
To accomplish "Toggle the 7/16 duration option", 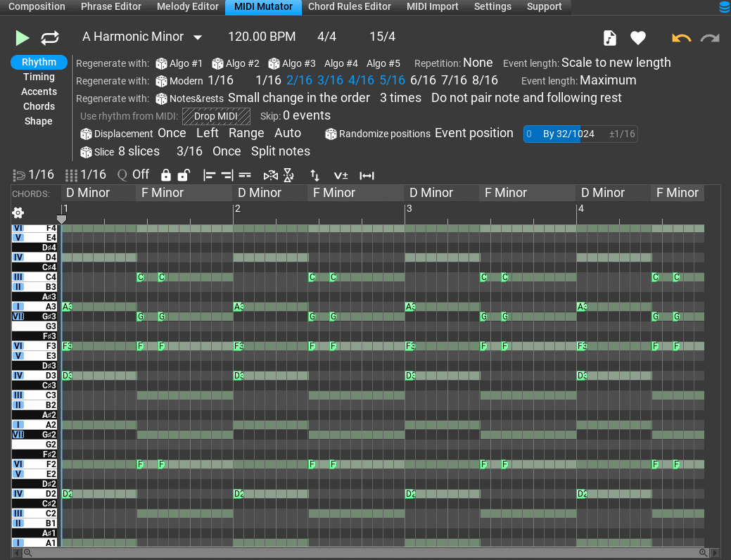I will click(x=454, y=81).
